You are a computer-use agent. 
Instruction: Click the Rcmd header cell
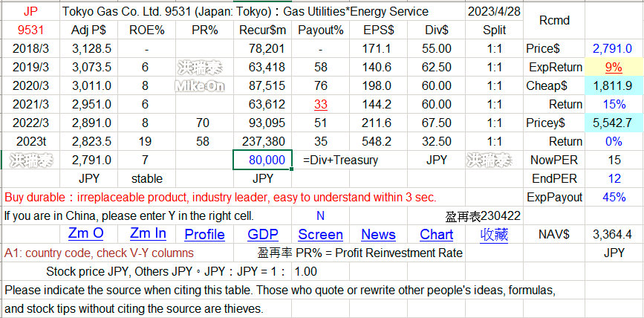(x=554, y=21)
